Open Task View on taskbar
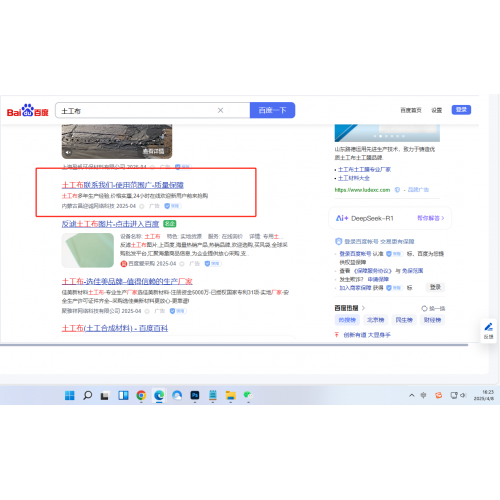The width and height of the screenshot is (500, 500). click(x=105, y=396)
